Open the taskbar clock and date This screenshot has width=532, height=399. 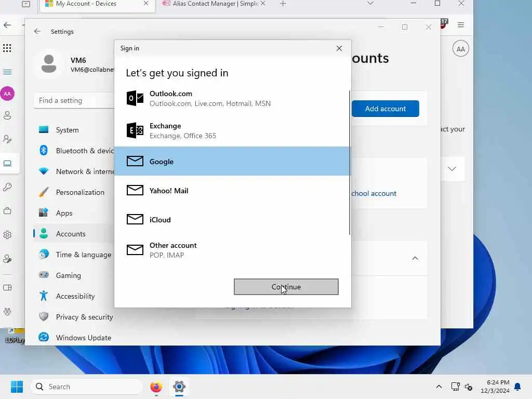pos(495,387)
